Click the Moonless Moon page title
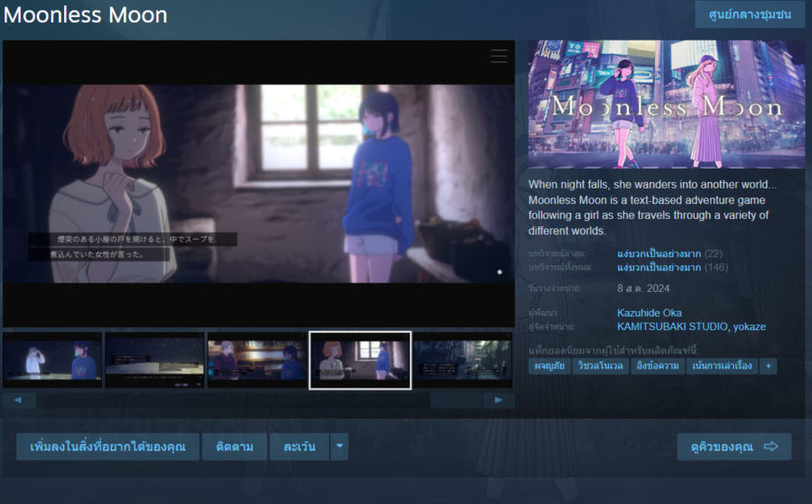The height and width of the screenshot is (504, 812). (x=86, y=15)
